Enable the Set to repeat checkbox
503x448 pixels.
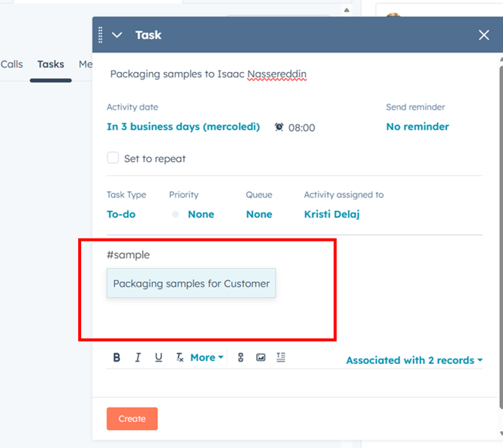[113, 158]
